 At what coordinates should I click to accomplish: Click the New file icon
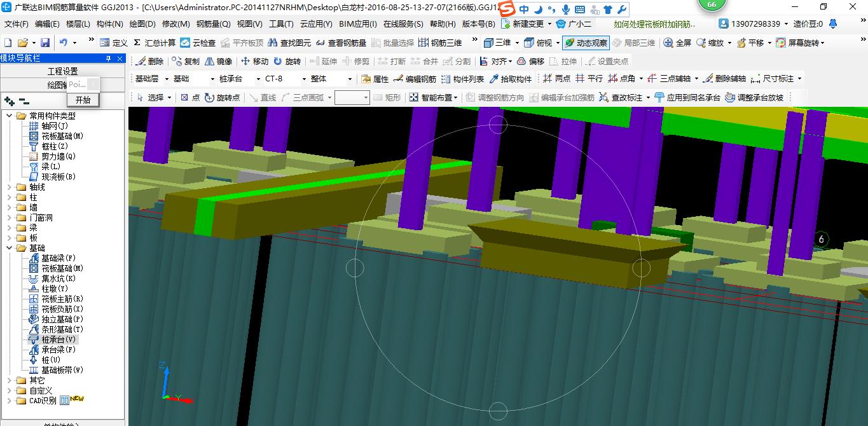pos(8,43)
